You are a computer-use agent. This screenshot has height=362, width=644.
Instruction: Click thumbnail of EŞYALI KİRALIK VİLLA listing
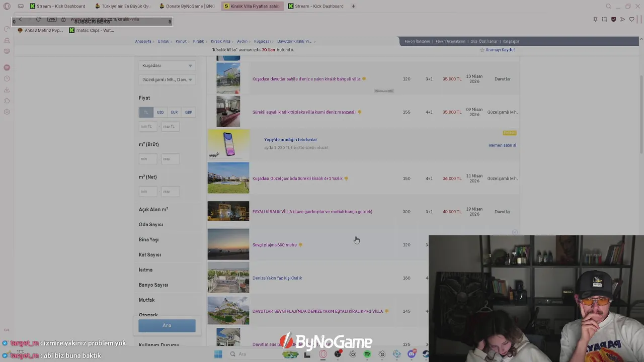point(228,211)
